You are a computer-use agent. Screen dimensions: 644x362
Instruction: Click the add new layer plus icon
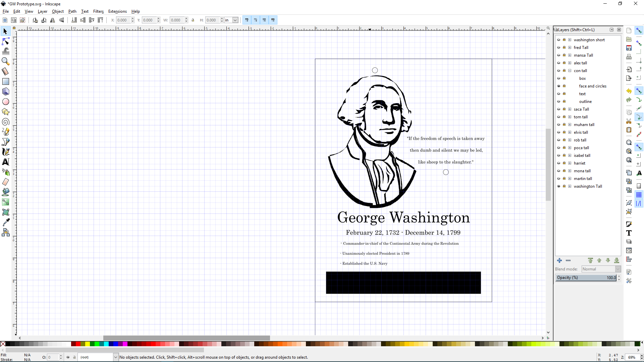(x=559, y=260)
